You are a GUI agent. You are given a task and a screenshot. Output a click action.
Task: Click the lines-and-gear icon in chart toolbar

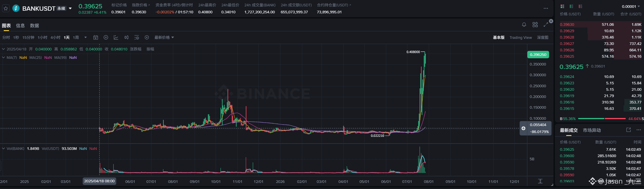tap(137, 37)
